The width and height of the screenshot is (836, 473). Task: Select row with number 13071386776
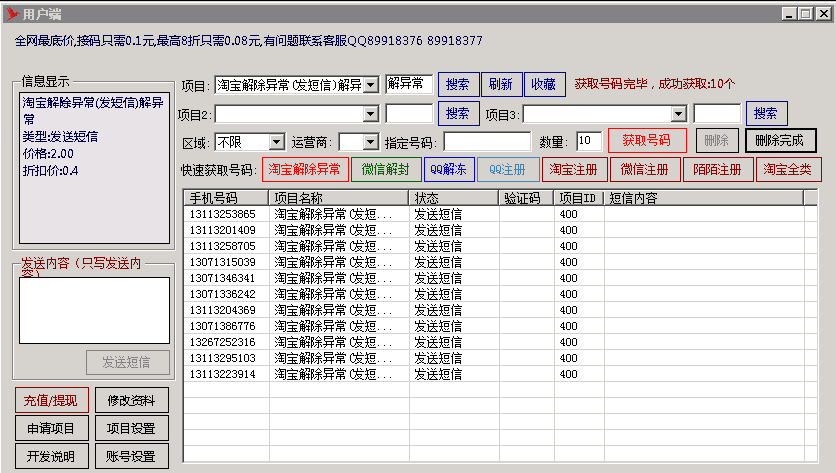500,326
